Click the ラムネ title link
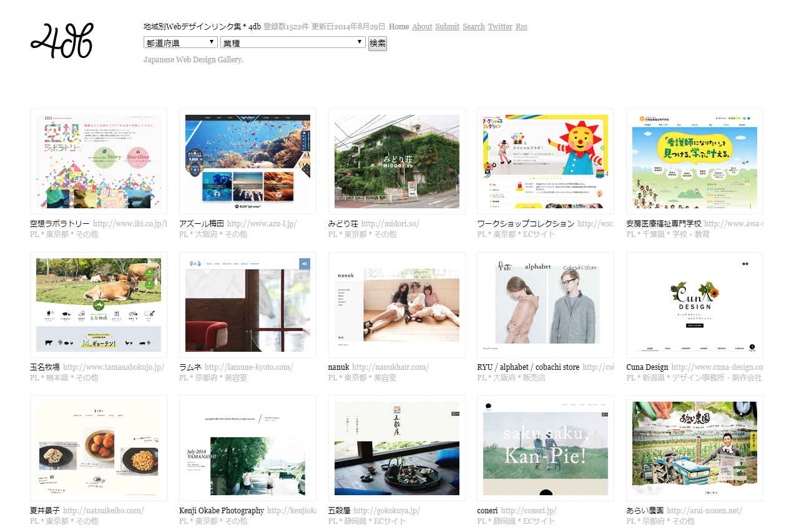 pos(190,367)
